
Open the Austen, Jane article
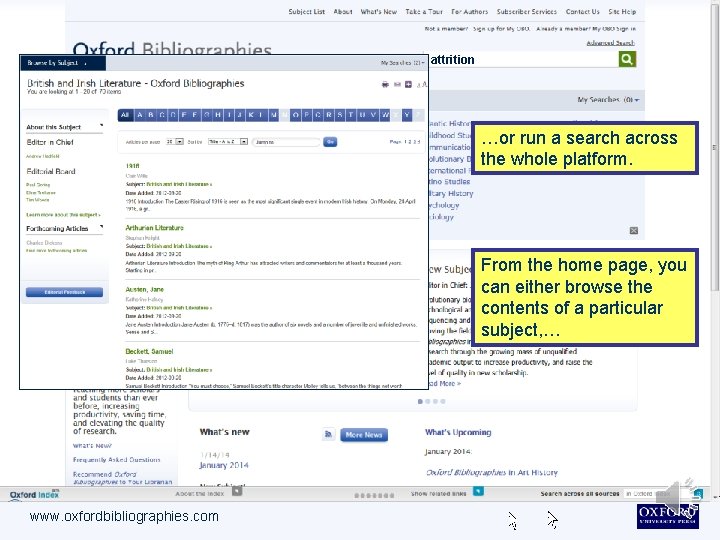pos(145,289)
